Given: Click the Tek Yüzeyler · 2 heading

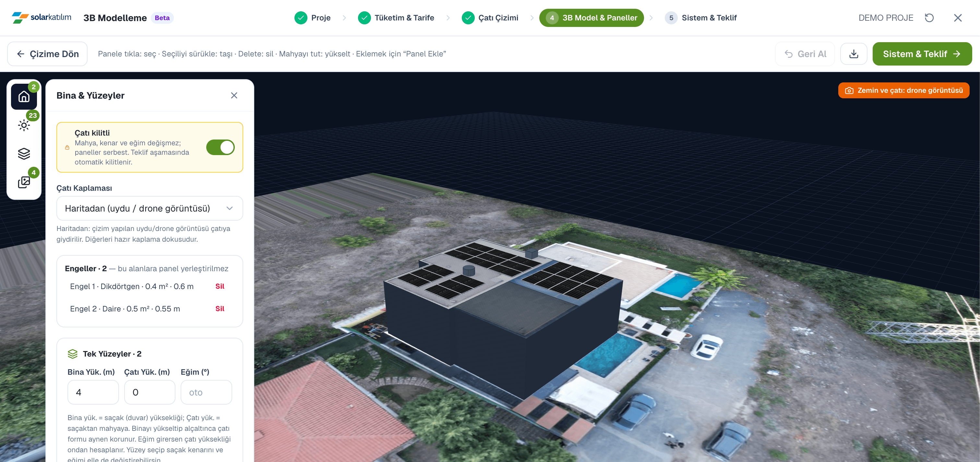Looking at the screenshot, I should pos(112,354).
